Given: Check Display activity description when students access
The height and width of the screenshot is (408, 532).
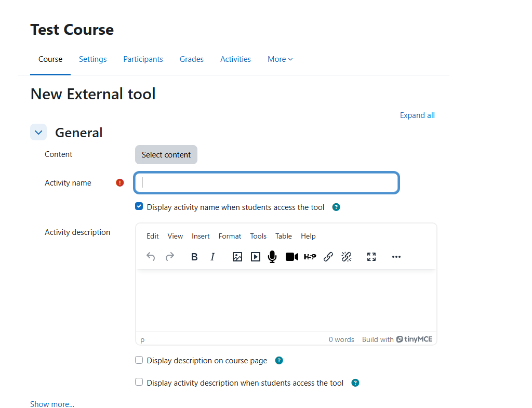Looking at the screenshot, I should (139, 382).
